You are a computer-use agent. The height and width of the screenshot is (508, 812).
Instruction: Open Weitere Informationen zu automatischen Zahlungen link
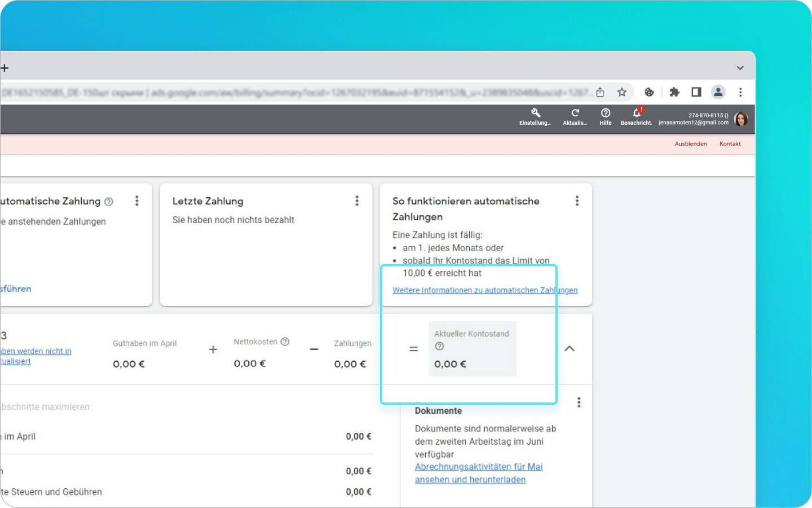[x=485, y=290]
